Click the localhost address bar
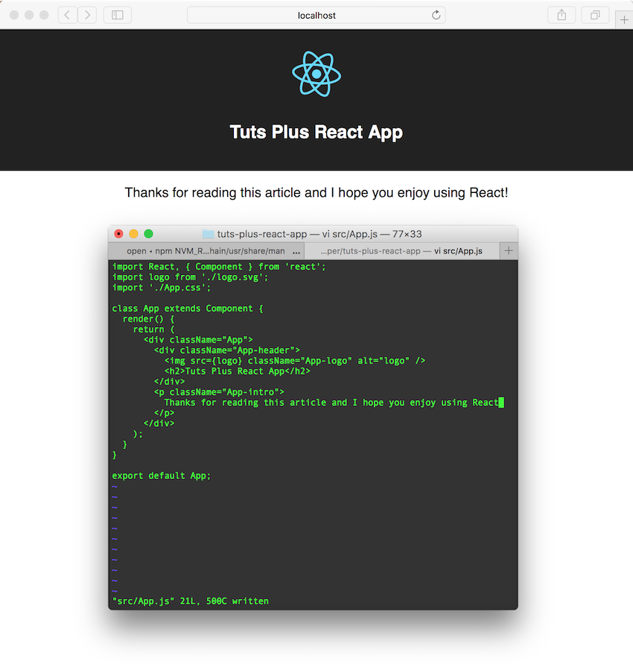Image resolution: width=633 pixels, height=672 pixels. [x=316, y=15]
